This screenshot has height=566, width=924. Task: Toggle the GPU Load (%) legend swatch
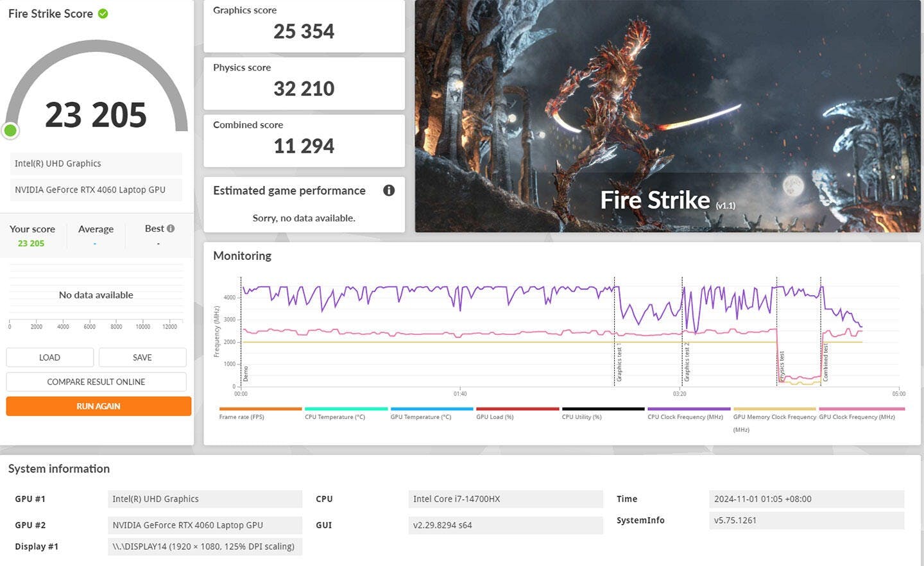tap(518, 409)
